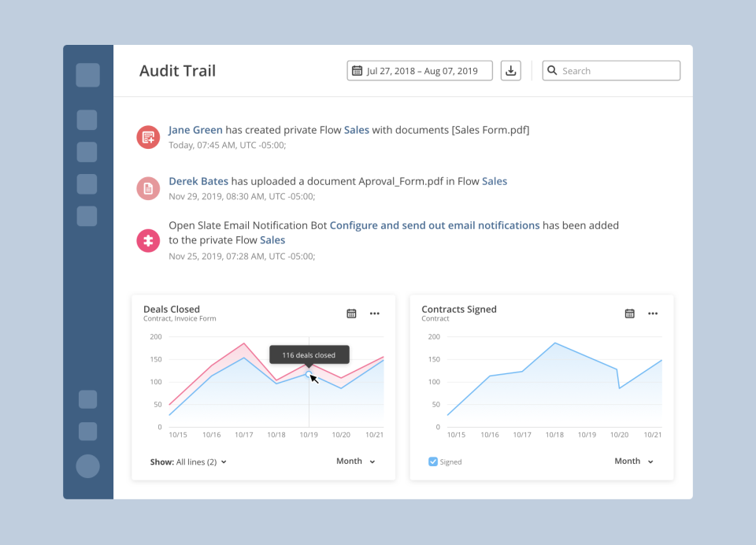756x545 pixels.
Task: Open the ellipsis options on the Deals Closed chart
Action: (x=374, y=313)
